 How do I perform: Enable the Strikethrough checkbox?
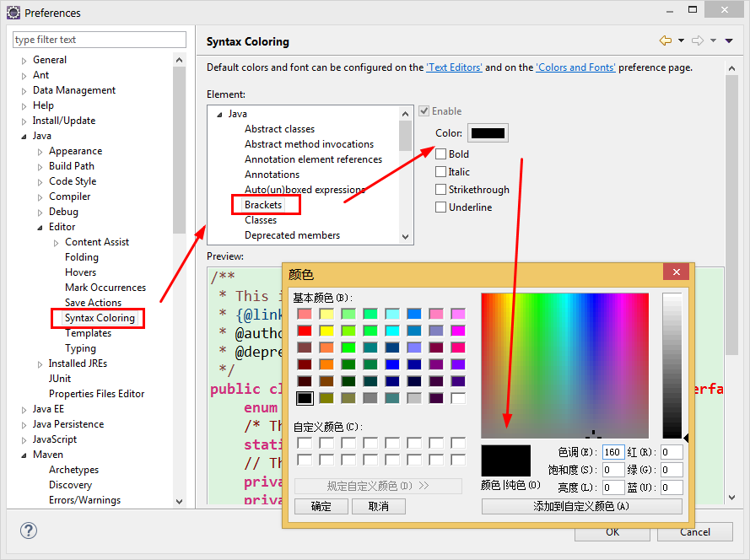(x=440, y=190)
